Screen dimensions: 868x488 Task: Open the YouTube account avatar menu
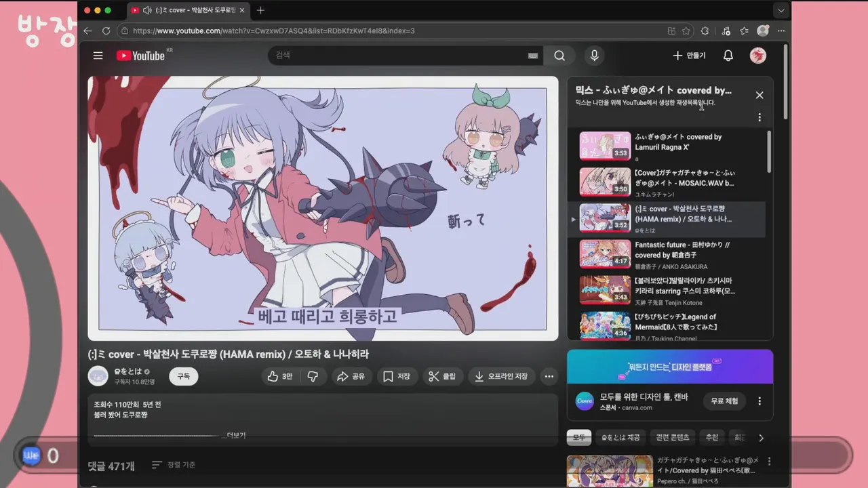(x=757, y=56)
